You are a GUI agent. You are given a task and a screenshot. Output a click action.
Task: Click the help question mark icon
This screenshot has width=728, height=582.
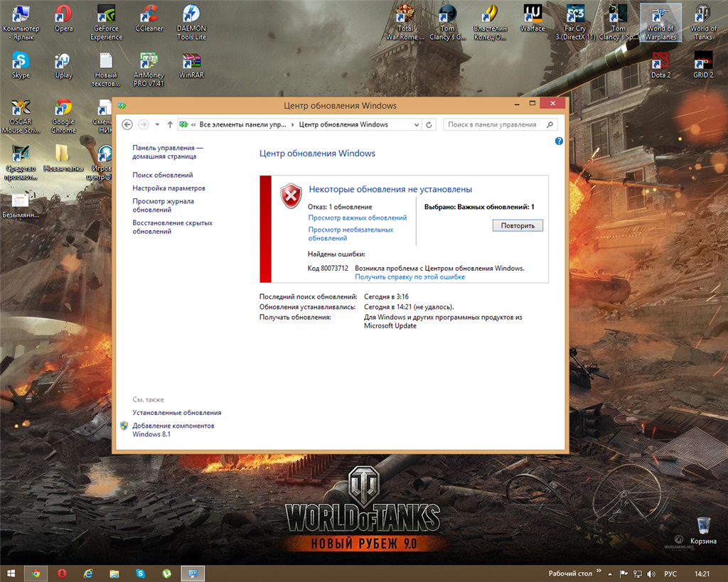point(559,141)
